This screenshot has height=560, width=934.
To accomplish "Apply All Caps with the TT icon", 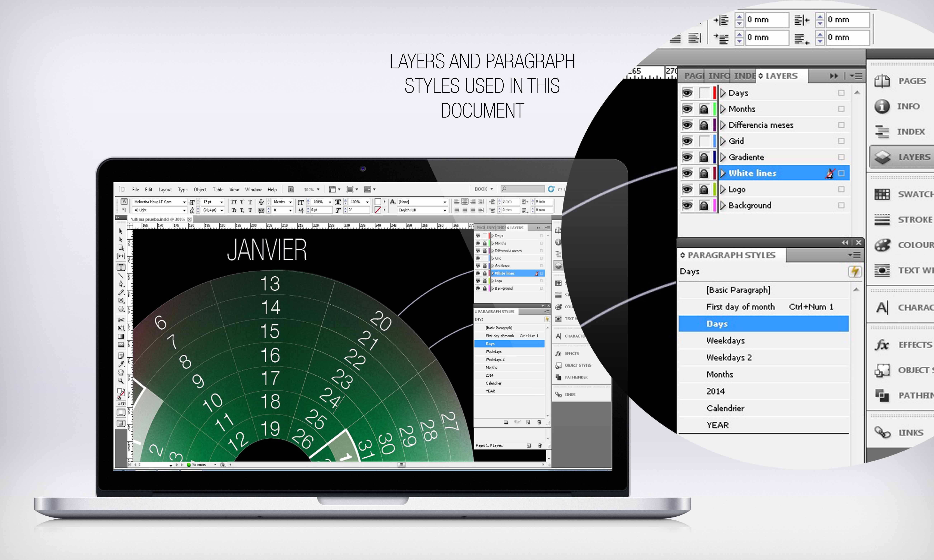I will click(x=234, y=202).
